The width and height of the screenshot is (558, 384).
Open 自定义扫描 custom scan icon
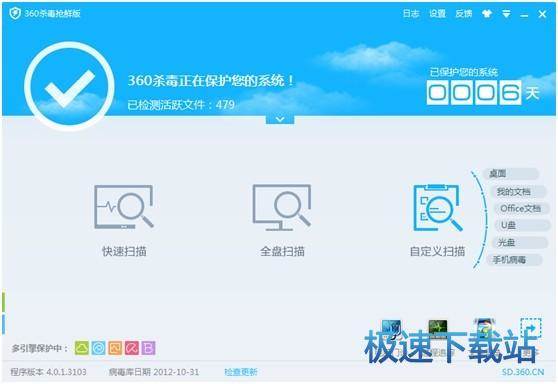(x=437, y=208)
